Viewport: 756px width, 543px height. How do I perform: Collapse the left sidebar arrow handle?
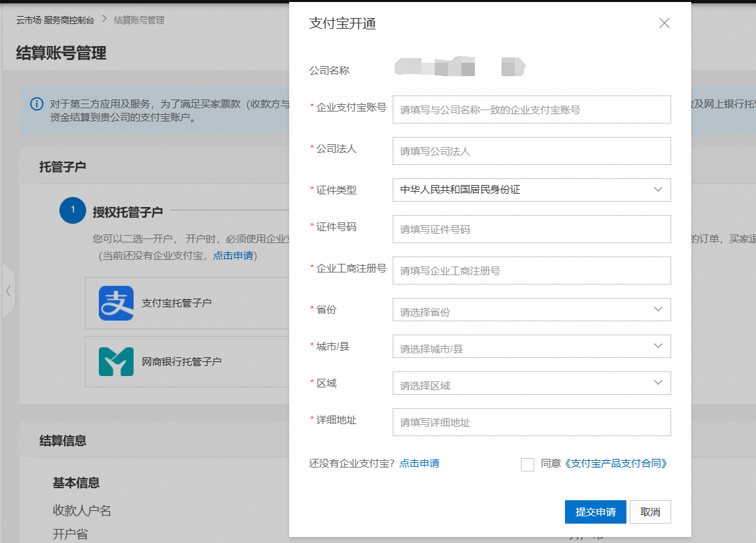coord(9,291)
